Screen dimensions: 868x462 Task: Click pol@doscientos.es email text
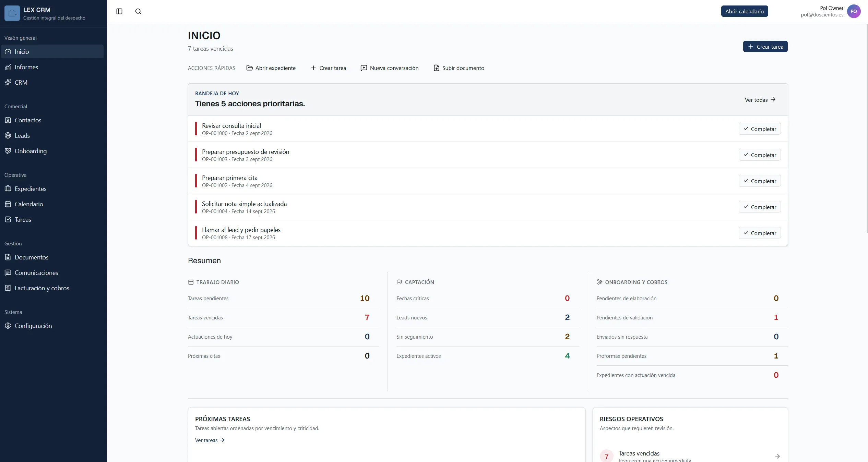[822, 15]
